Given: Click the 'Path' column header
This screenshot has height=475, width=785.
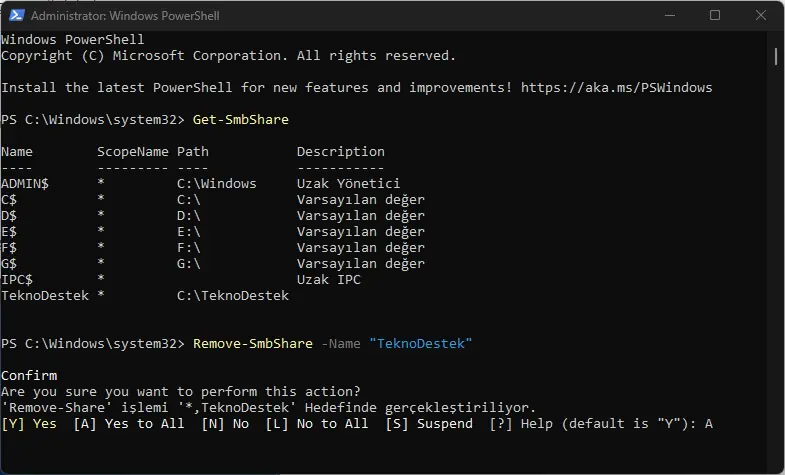Looking at the screenshot, I should [x=193, y=152].
